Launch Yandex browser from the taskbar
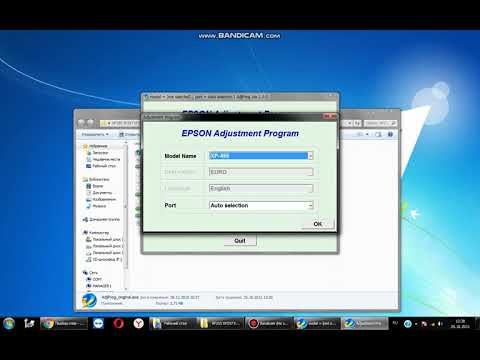480x360 pixels. point(139,323)
